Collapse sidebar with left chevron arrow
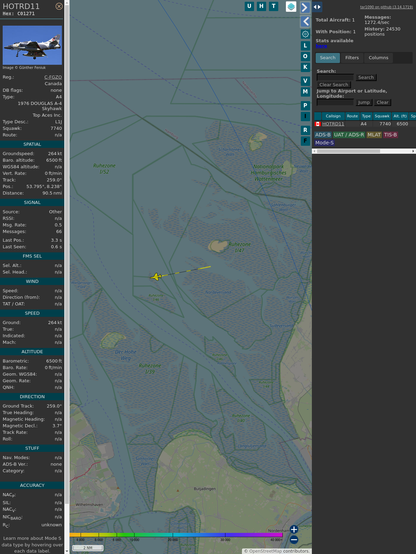The image size is (416, 554). tap(305, 22)
